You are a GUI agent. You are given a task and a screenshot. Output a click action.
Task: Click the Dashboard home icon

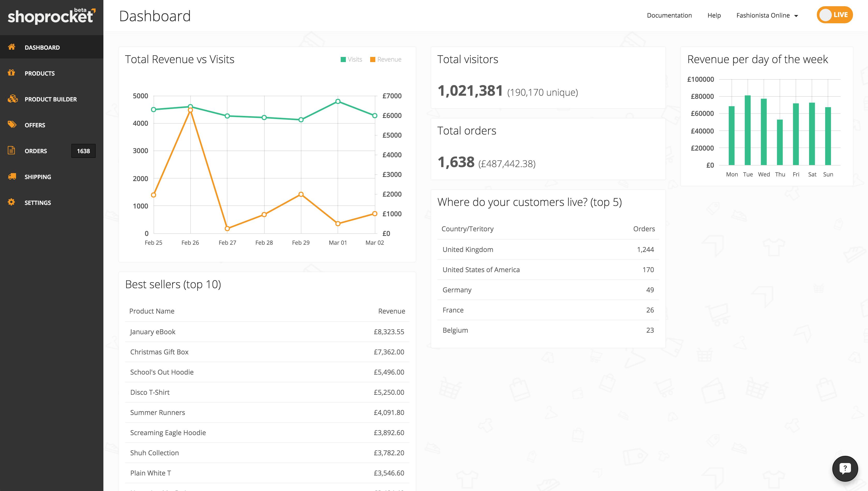tap(12, 47)
